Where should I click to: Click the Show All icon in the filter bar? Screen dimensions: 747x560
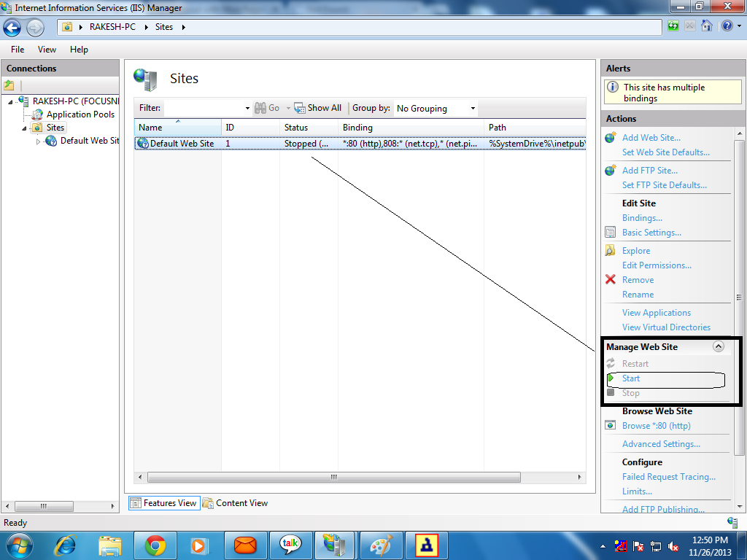[300, 107]
